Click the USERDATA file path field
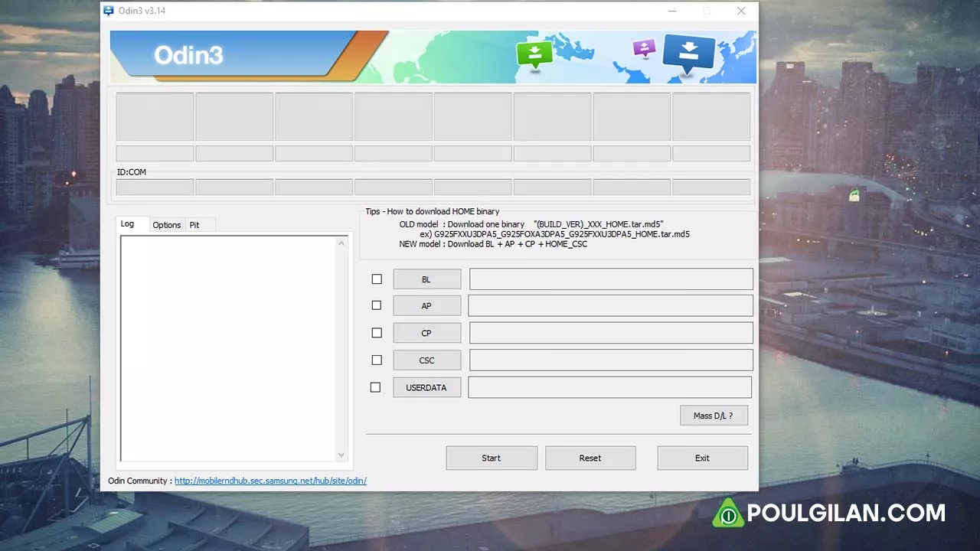Screen dimensions: 980x551 (x=609, y=387)
